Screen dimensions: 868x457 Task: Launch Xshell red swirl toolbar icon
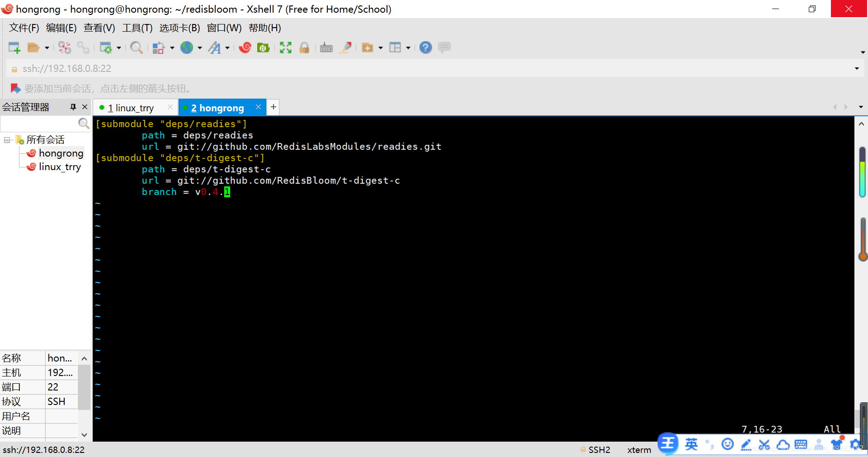point(245,48)
